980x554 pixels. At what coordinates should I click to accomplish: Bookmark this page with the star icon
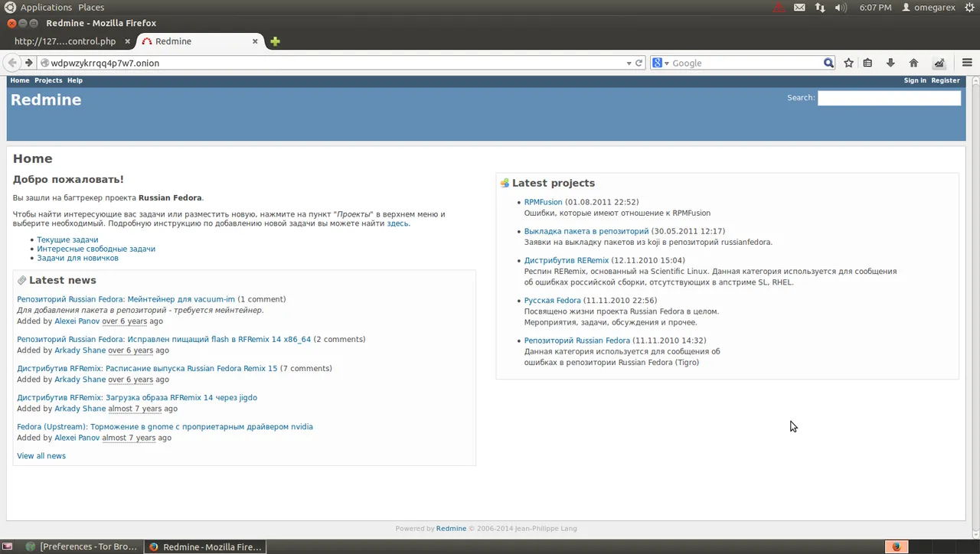(848, 63)
